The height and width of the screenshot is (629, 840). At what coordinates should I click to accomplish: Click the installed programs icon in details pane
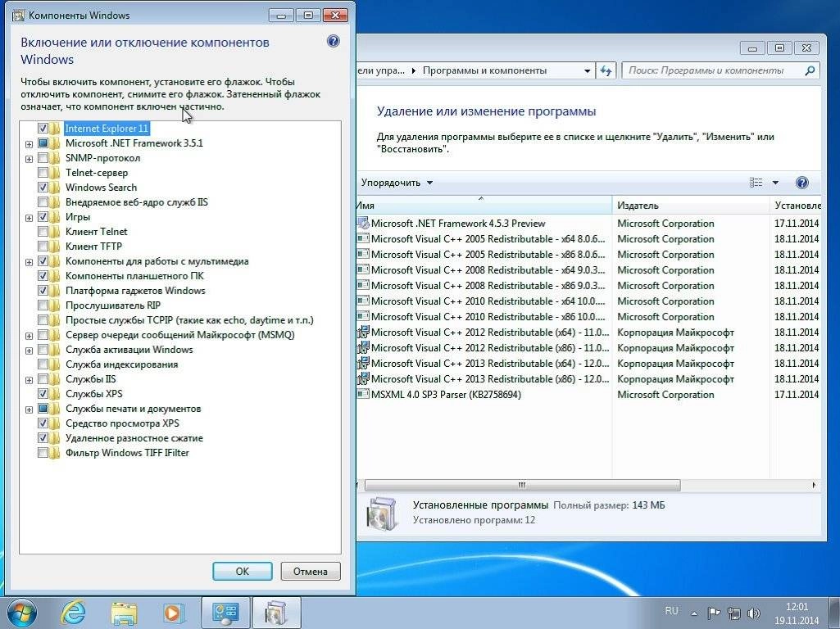(x=382, y=513)
